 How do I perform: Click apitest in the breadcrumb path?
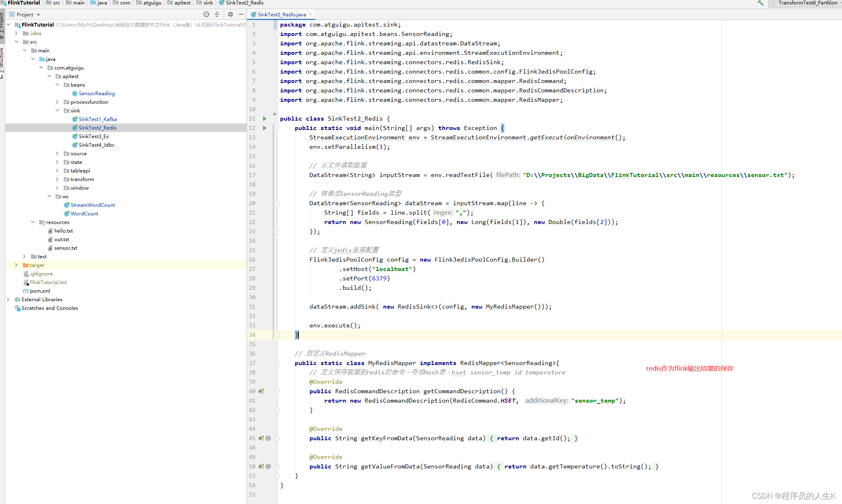[x=182, y=3]
